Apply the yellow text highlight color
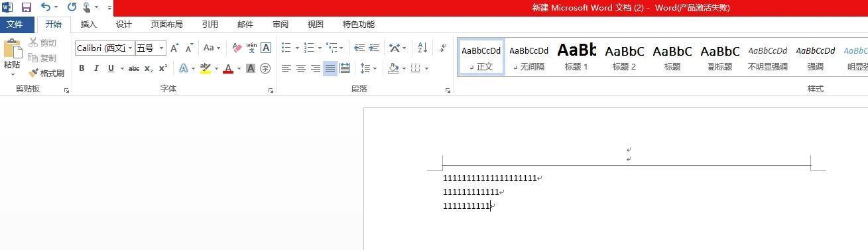 [206, 68]
